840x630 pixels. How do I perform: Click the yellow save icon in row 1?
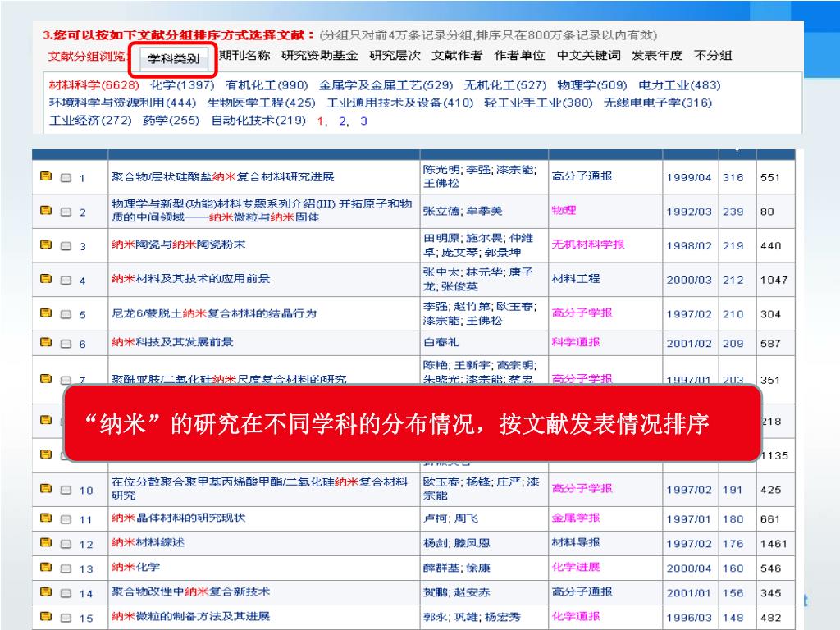[x=46, y=176]
